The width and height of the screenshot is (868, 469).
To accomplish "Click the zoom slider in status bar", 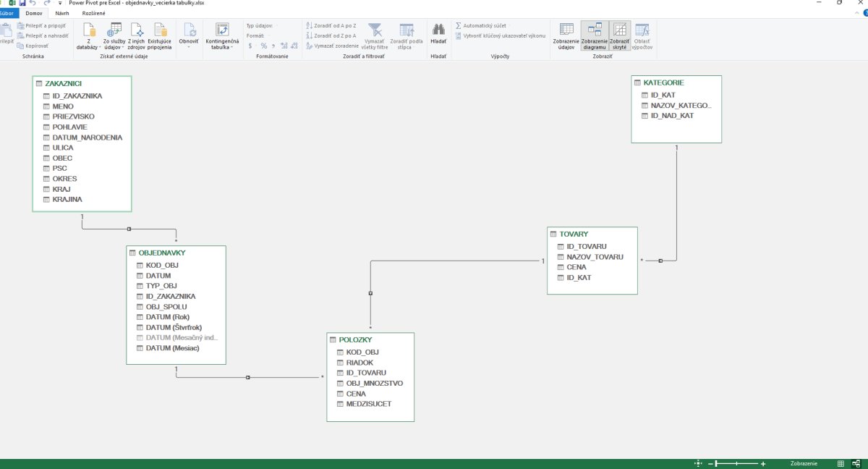I will 736,463.
